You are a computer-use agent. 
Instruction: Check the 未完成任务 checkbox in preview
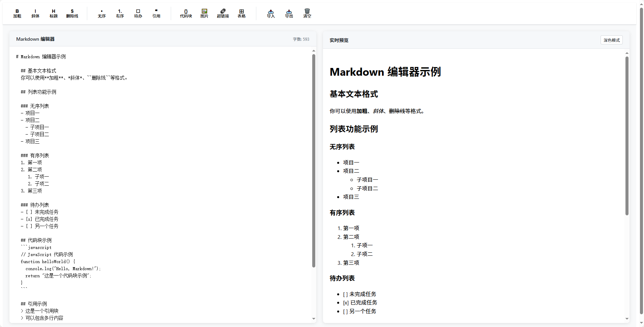pos(345,294)
